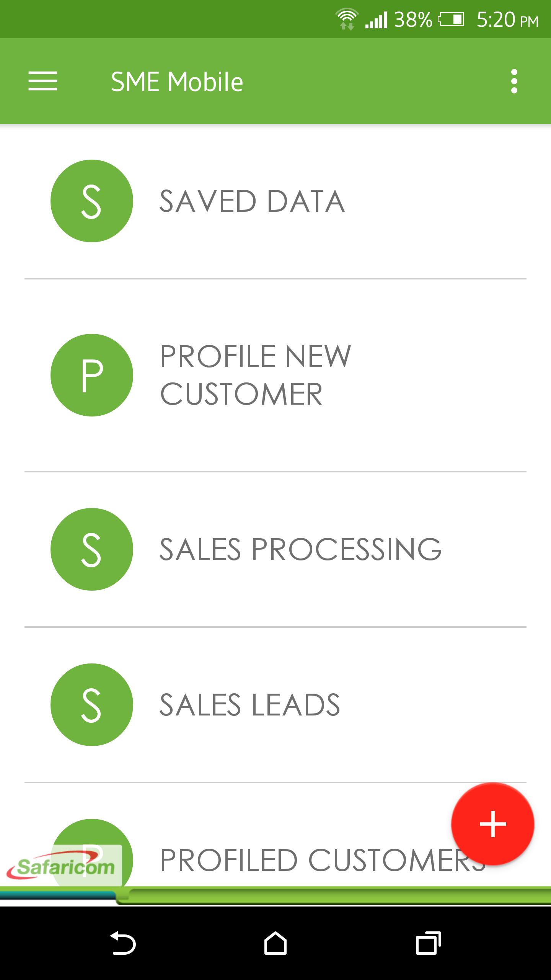Open SALES PROCESSING section

(300, 549)
